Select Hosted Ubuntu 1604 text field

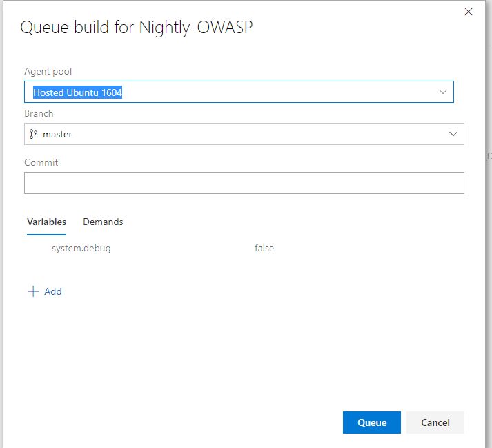pos(239,92)
